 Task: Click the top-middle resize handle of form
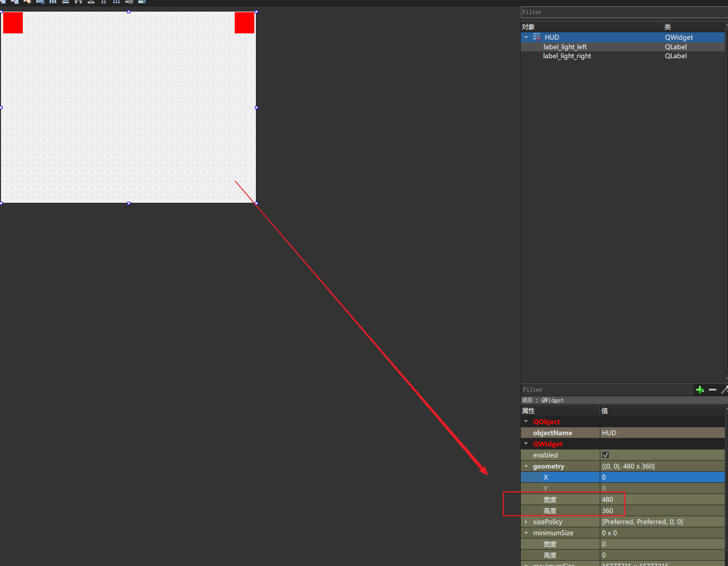[x=128, y=11]
